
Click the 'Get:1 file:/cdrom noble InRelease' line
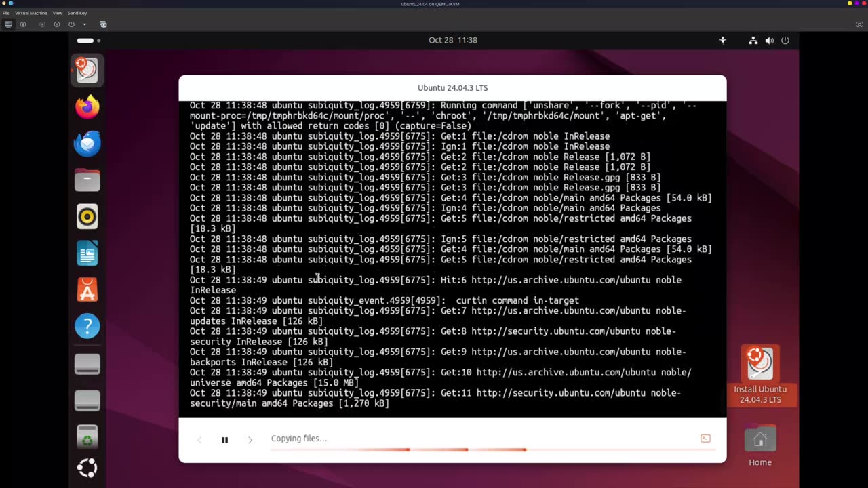coord(400,136)
